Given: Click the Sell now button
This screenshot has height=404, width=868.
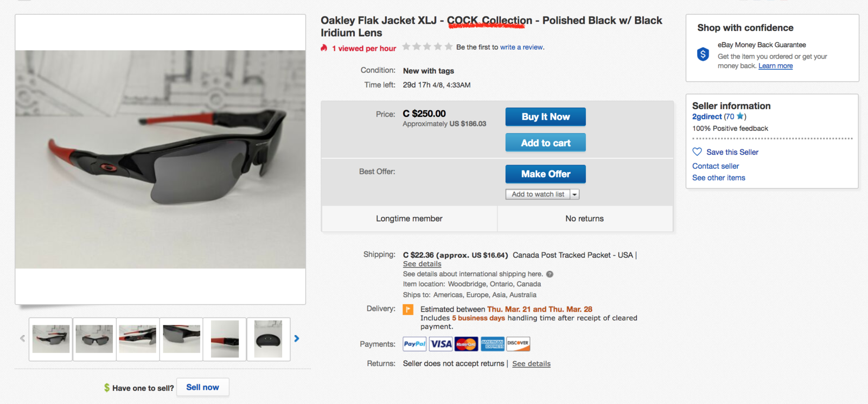Looking at the screenshot, I should point(202,387).
